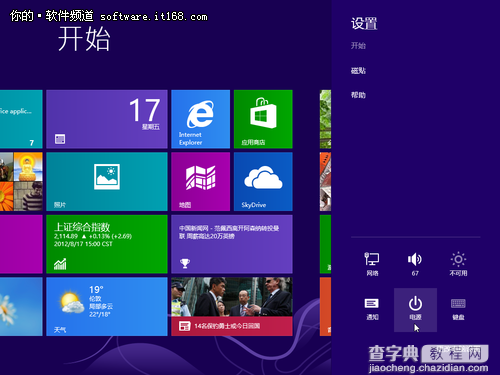Screen dimensions: 500x375
Task: Click the brightness icon in Settings
Action: [458, 264]
